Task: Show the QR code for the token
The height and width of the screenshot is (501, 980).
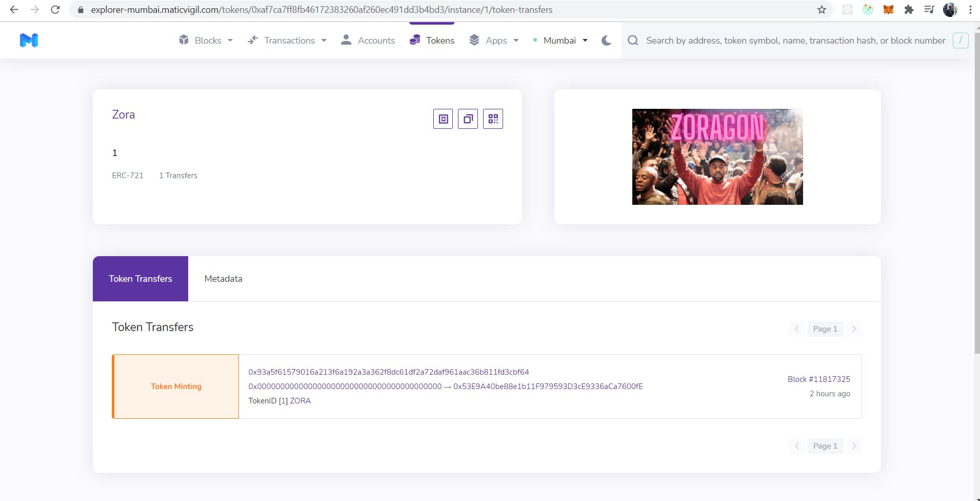Action: click(x=493, y=119)
